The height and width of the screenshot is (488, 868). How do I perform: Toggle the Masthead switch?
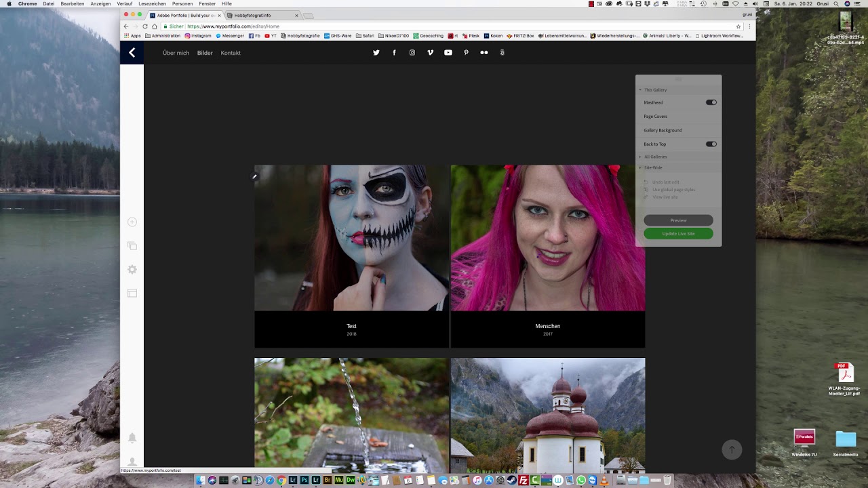711,102
